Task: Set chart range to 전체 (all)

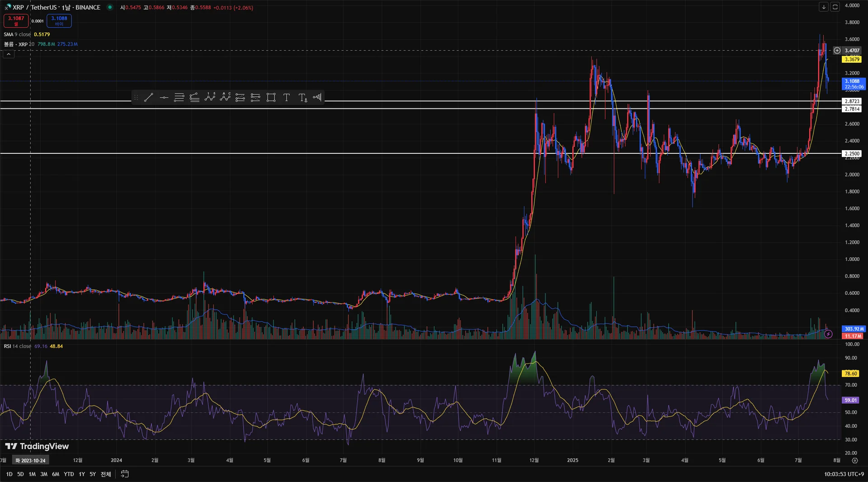Action: click(x=106, y=474)
